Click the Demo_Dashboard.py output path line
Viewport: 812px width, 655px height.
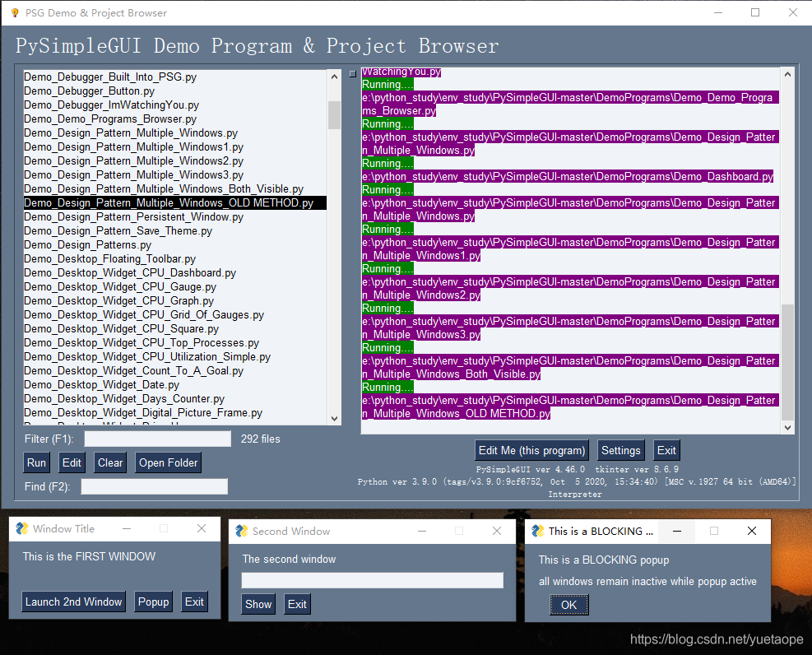coord(568,176)
